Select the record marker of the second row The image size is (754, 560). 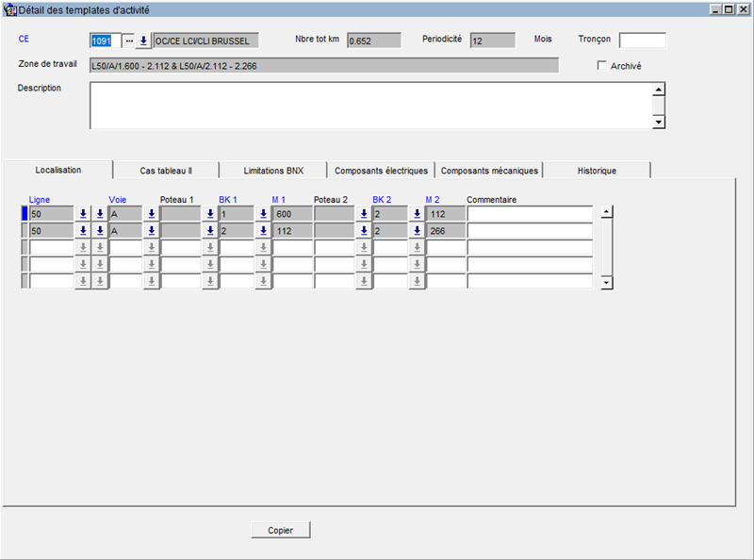(25, 231)
